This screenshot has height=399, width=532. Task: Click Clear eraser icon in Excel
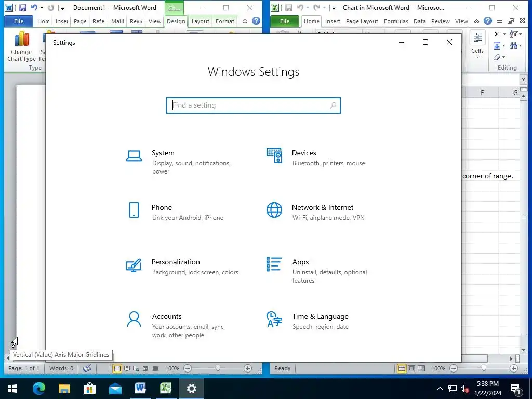point(497,57)
